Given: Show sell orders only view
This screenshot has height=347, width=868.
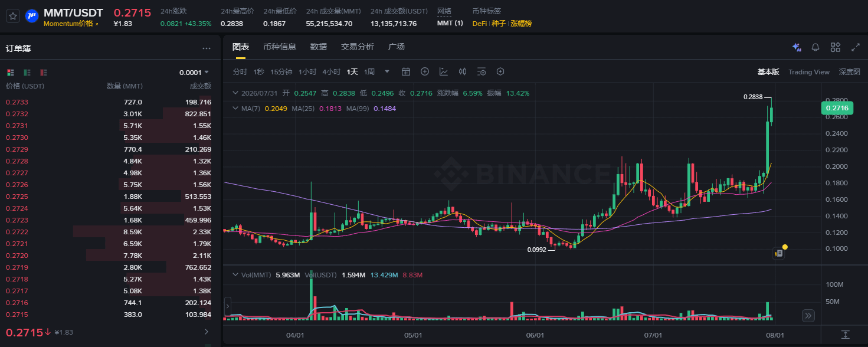Looking at the screenshot, I should pyautogui.click(x=44, y=72).
